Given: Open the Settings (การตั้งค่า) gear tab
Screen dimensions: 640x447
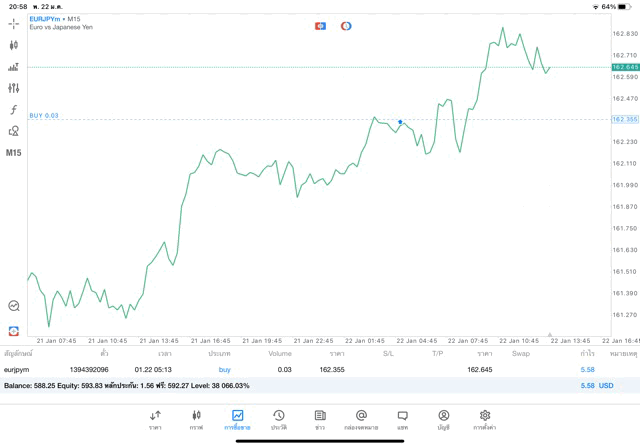Looking at the screenshot, I should point(484,420).
